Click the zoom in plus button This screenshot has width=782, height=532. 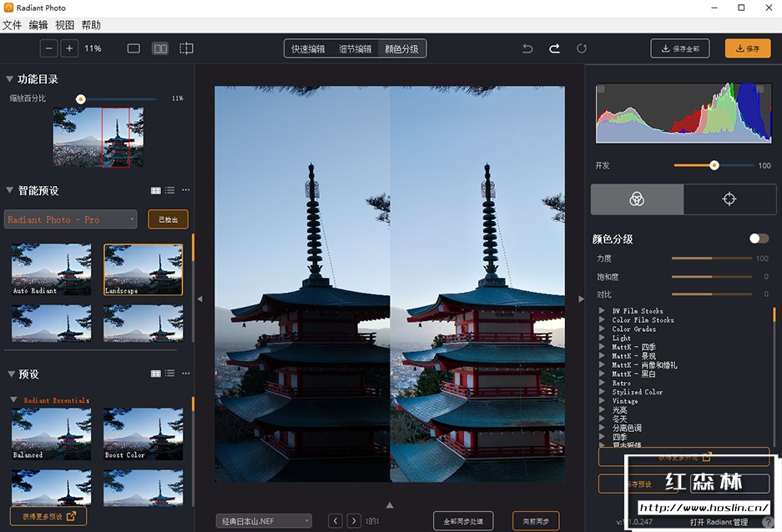(x=70, y=48)
